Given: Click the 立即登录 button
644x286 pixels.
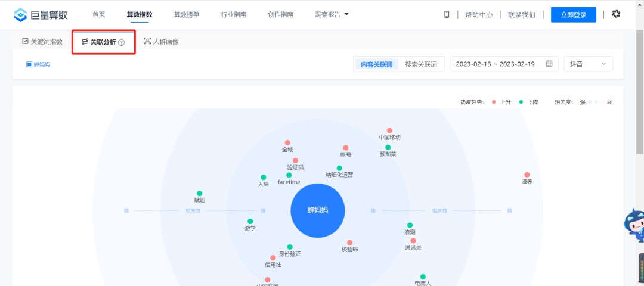Looking at the screenshot, I should pos(574,15).
